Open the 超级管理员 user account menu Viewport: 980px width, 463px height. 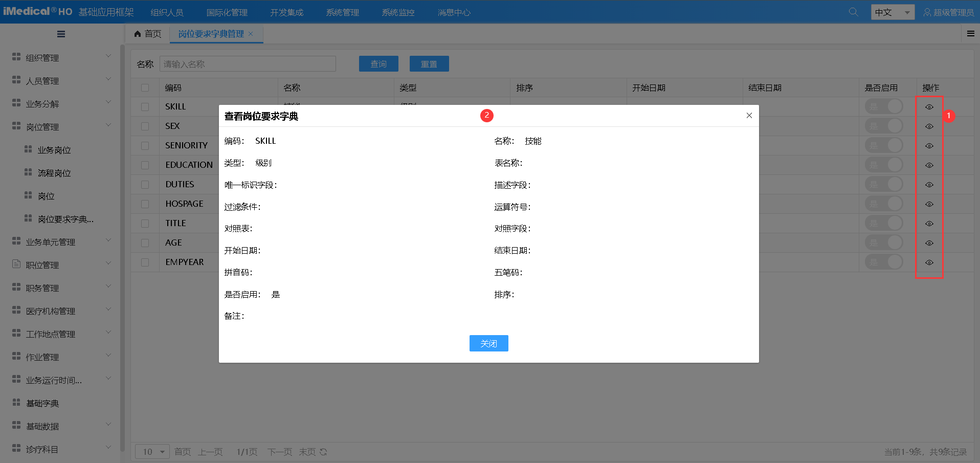[x=949, y=12]
